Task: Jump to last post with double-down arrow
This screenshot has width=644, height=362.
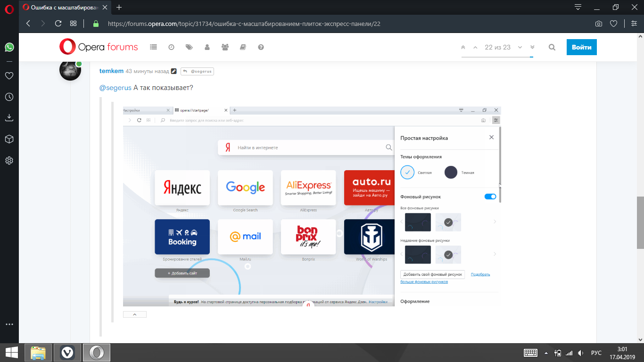Action: [532, 47]
